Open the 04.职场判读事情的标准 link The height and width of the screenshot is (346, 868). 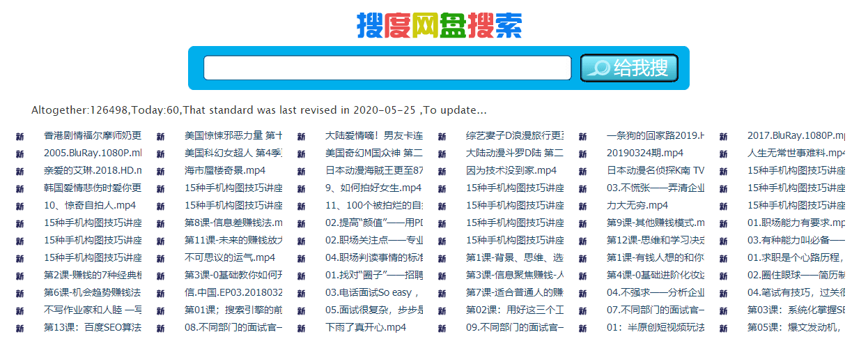pyautogui.click(x=374, y=257)
